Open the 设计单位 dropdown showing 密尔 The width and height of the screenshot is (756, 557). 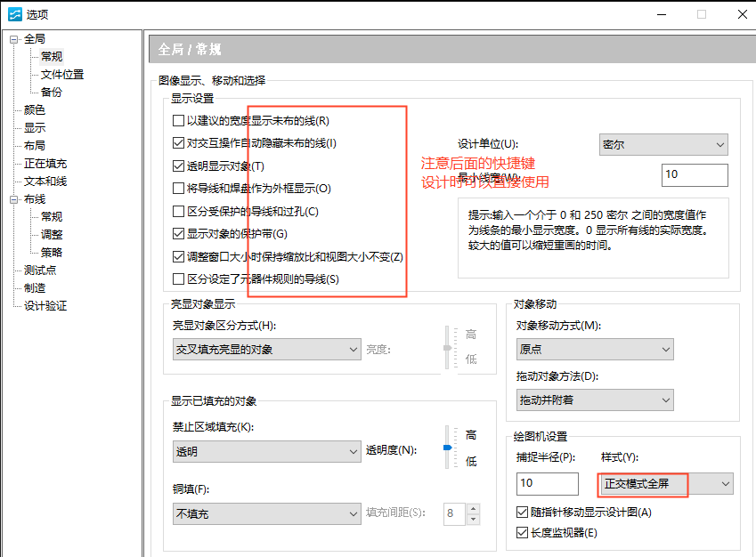click(x=663, y=144)
